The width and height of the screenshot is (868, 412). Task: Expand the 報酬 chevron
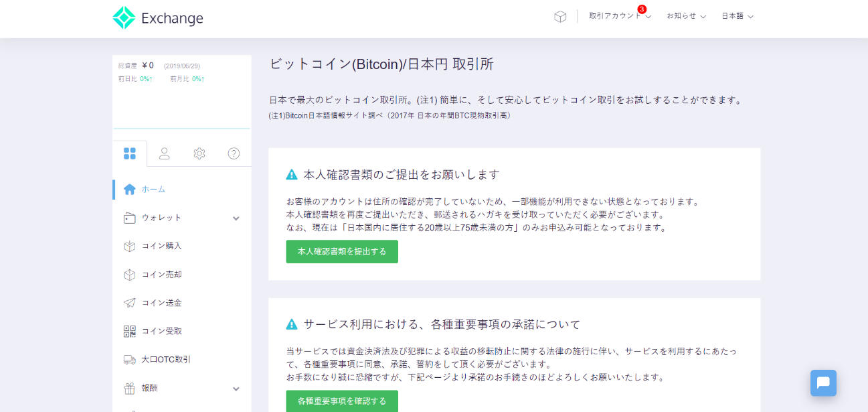pyautogui.click(x=236, y=389)
